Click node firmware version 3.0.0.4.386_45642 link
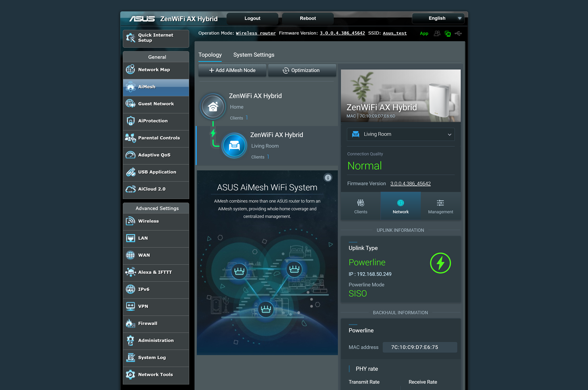 410,184
